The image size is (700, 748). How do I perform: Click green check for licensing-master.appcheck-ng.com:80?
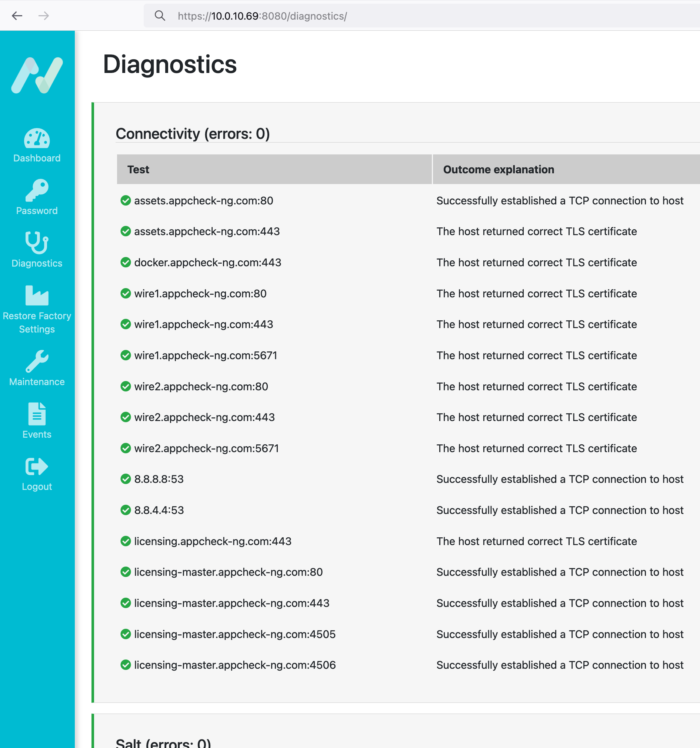(x=126, y=572)
